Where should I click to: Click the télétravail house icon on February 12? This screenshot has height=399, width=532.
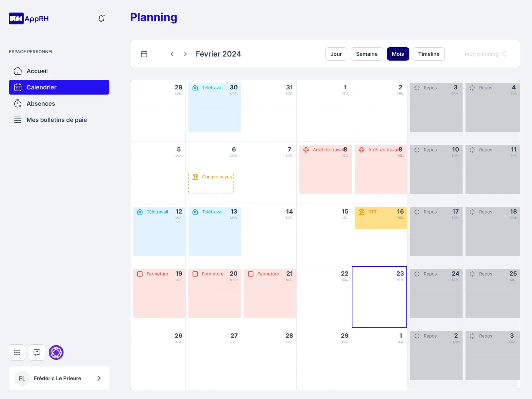tap(140, 212)
